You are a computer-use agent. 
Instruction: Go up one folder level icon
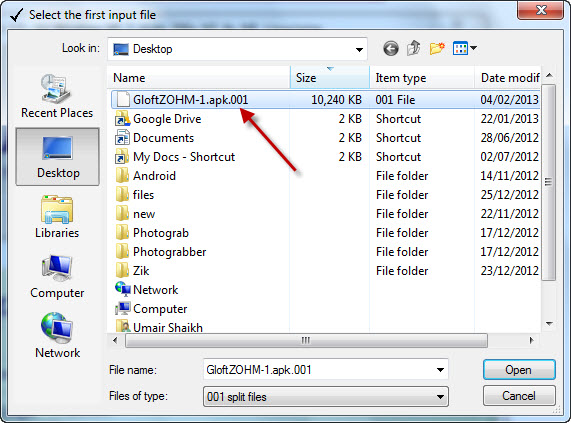click(414, 48)
